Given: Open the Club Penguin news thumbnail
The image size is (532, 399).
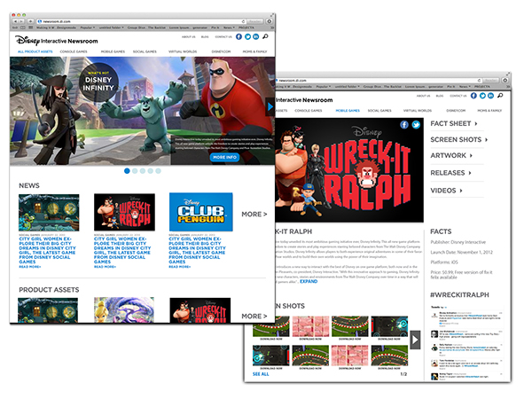Looking at the screenshot, I should [201, 212].
